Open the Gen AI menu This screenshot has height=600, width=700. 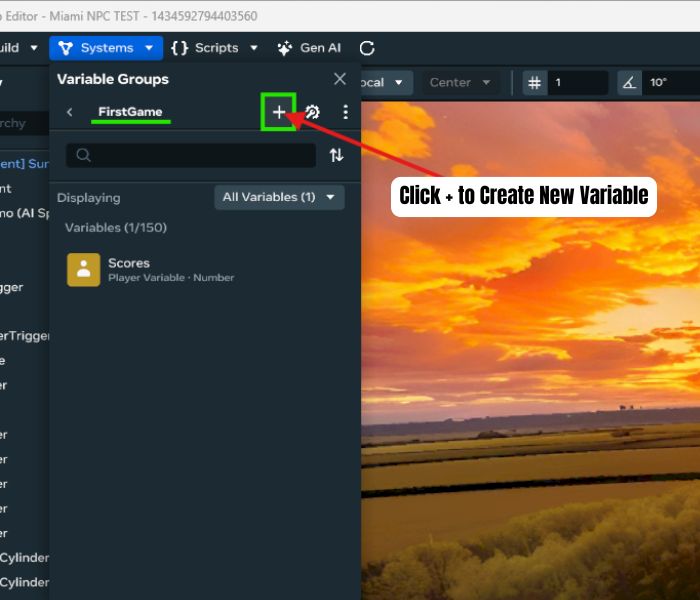click(x=309, y=48)
